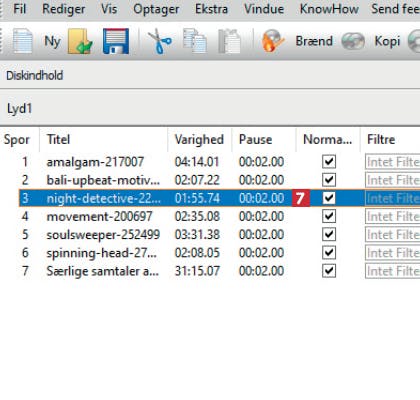Toggle normalize checkbox for Særlige samtaler track

point(329,271)
